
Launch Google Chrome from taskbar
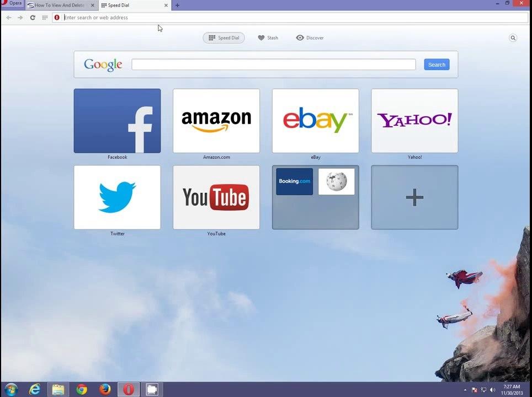point(82,389)
